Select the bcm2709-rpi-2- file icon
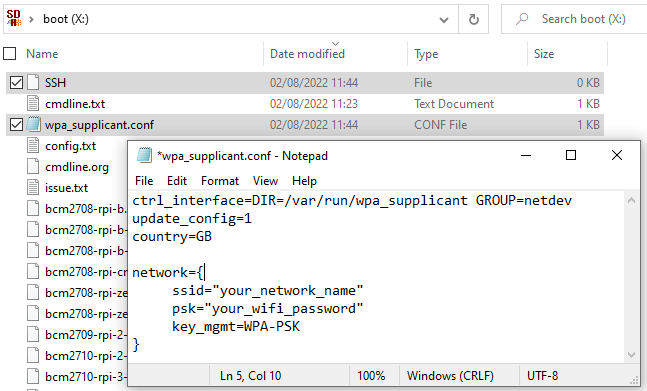The width and height of the screenshot is (647, 391). coord(33,334)
